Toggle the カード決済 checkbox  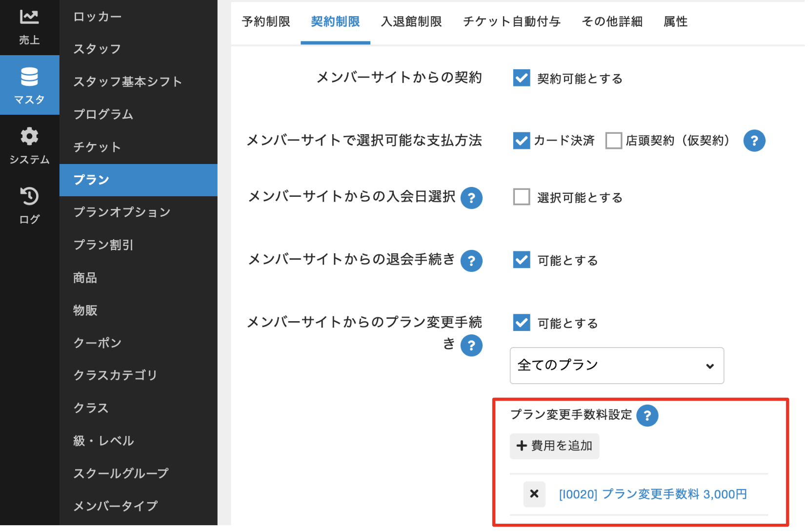(522, 141)
